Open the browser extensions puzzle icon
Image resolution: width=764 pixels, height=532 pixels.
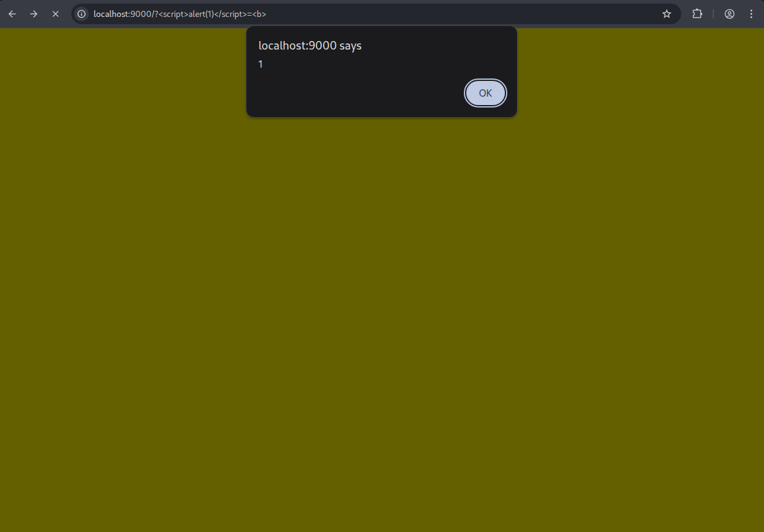coord(697,13)
